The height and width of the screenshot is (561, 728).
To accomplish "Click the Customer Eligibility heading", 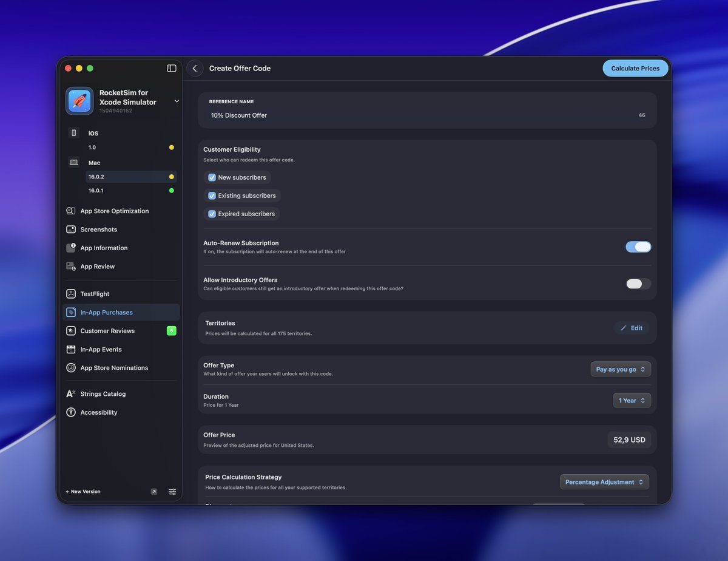I will point(232,149).
